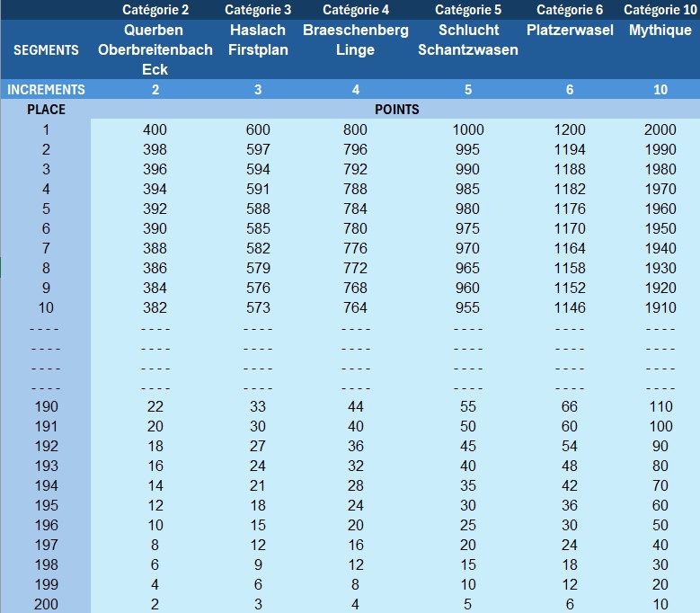Click the points value 2000
Viewport: 700px width, 613px height.
click(x=660, y=129)
